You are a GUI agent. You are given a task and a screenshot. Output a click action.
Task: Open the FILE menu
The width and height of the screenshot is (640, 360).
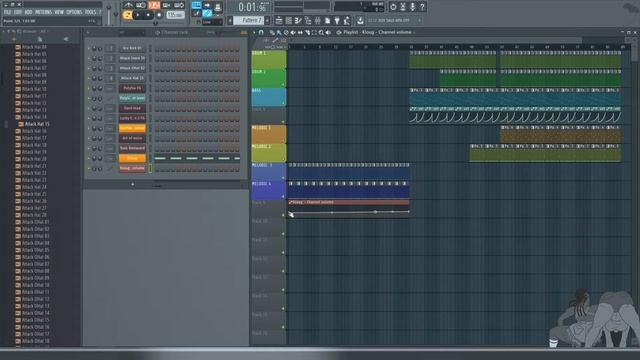tap(7, 13)
